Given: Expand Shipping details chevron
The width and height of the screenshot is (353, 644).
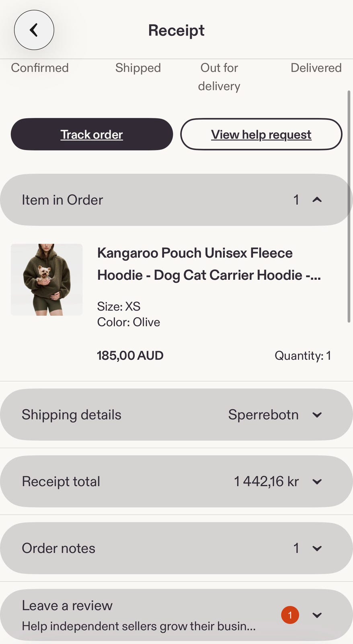Looking at the screenshot, I should (x=317, y=415).
